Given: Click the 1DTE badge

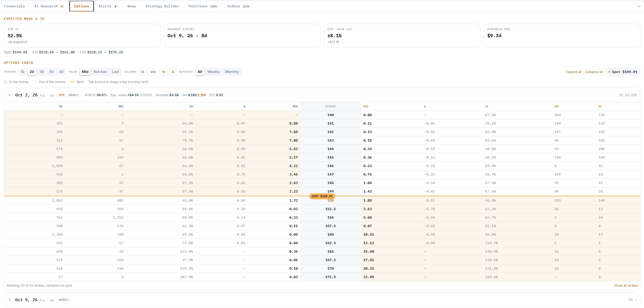Looking at the screenshot, I should coord(62,95).
